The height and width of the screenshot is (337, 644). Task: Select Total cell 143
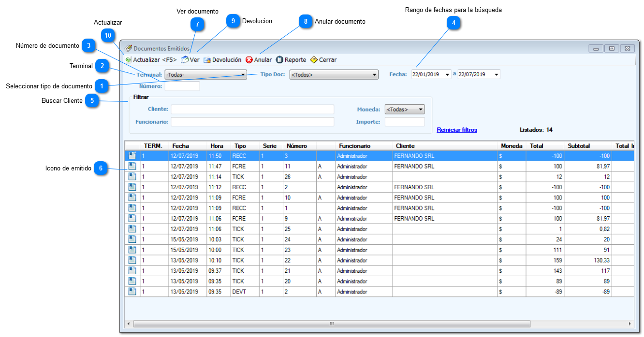click(545, 271)
